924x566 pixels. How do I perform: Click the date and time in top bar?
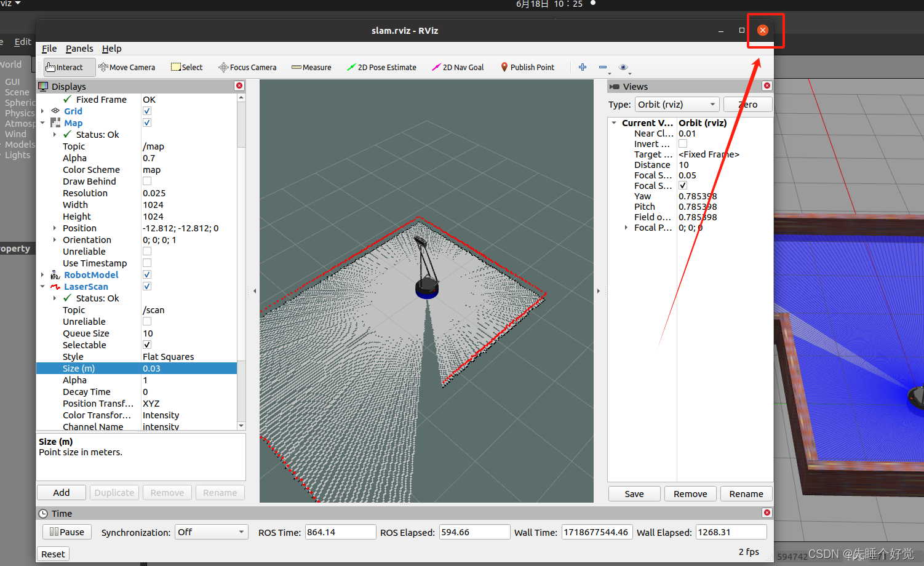[549, 4]
